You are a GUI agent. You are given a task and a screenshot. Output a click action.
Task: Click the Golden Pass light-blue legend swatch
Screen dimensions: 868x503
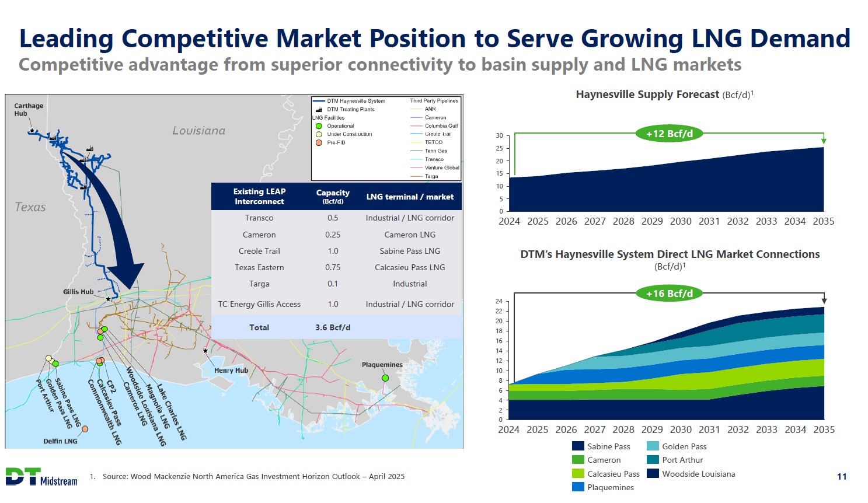tap(653, 446)
